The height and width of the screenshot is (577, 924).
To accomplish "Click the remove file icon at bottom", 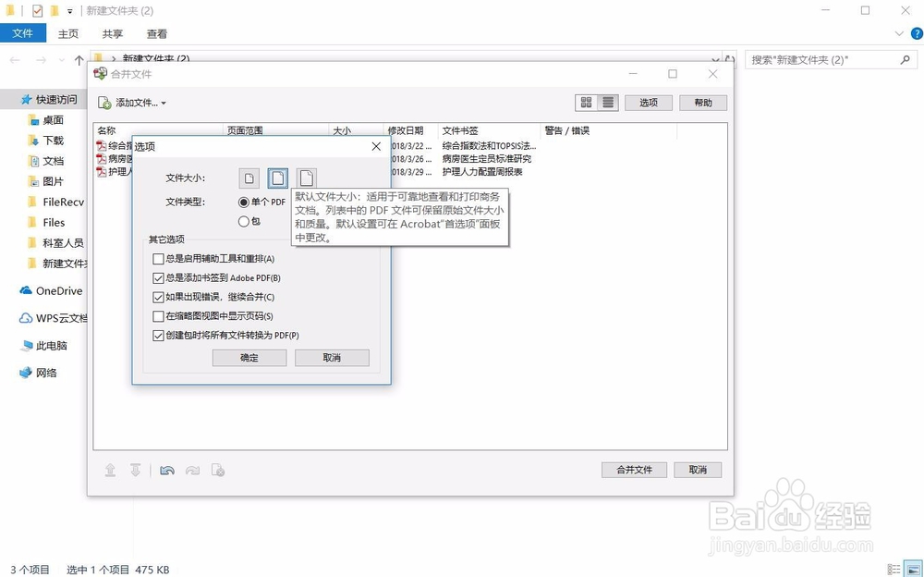I will (x=218, y=470).
